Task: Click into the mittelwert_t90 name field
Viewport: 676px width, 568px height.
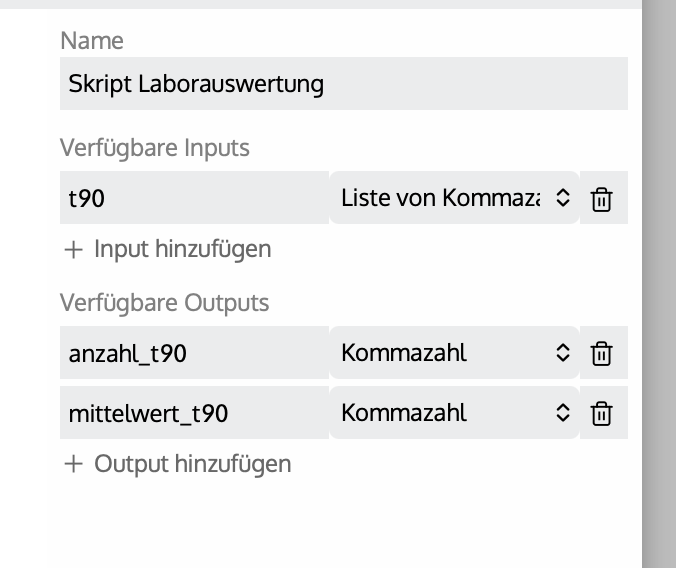Action: 194,413
